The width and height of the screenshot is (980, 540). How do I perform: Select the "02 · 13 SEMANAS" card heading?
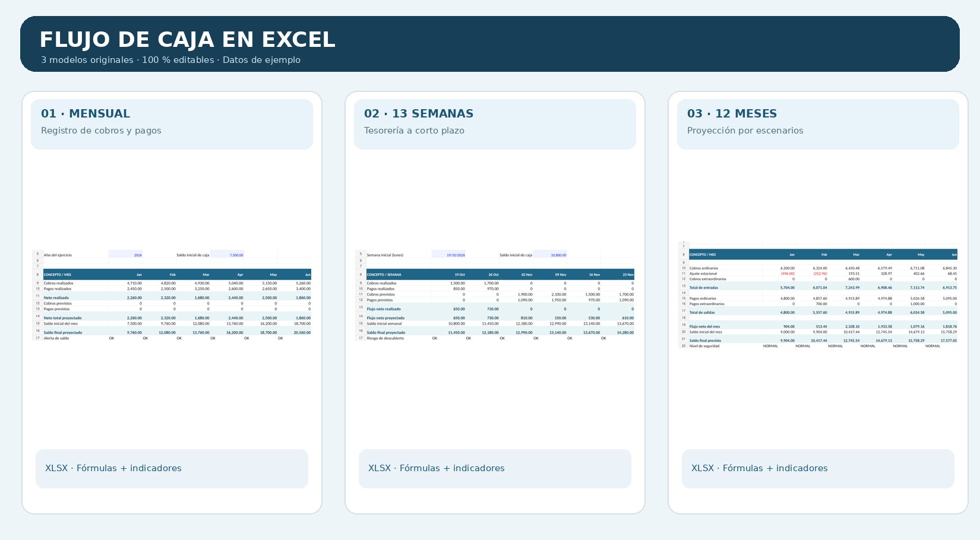pos(419,113)
